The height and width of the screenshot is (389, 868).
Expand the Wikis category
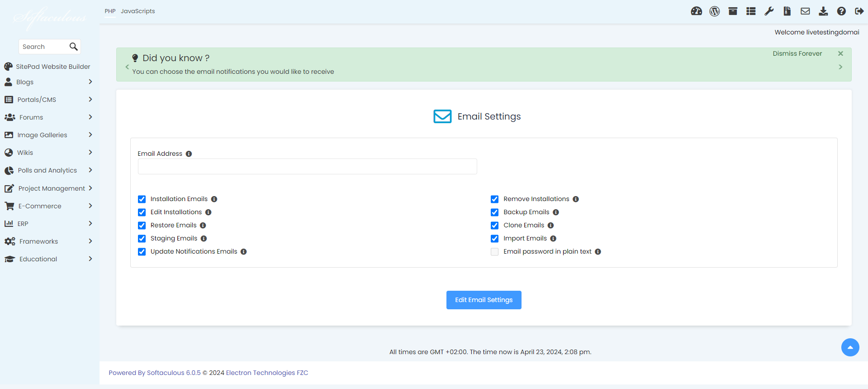pos(48,153)
